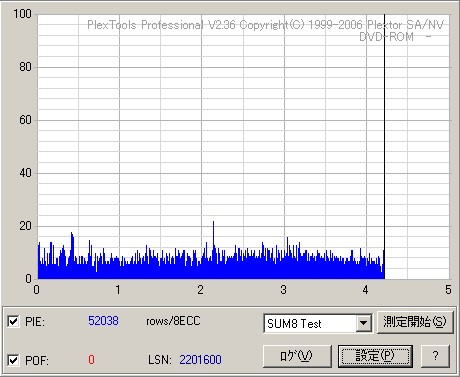
Task: Click the POF: label text
Action: pyautogui.click(x=37, y=361)
